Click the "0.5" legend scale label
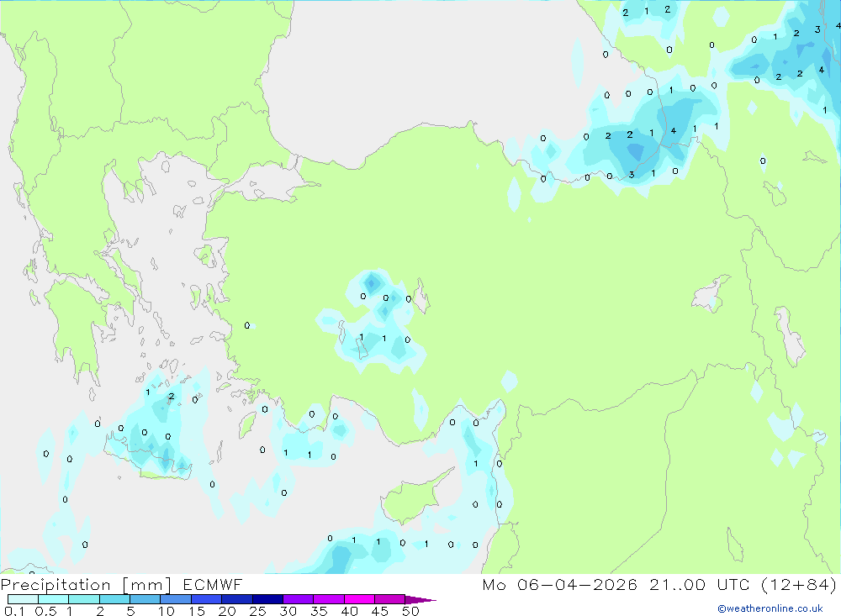Image resolution: width=841 pixels, height=616 pixels. click(x=45, y=611)
